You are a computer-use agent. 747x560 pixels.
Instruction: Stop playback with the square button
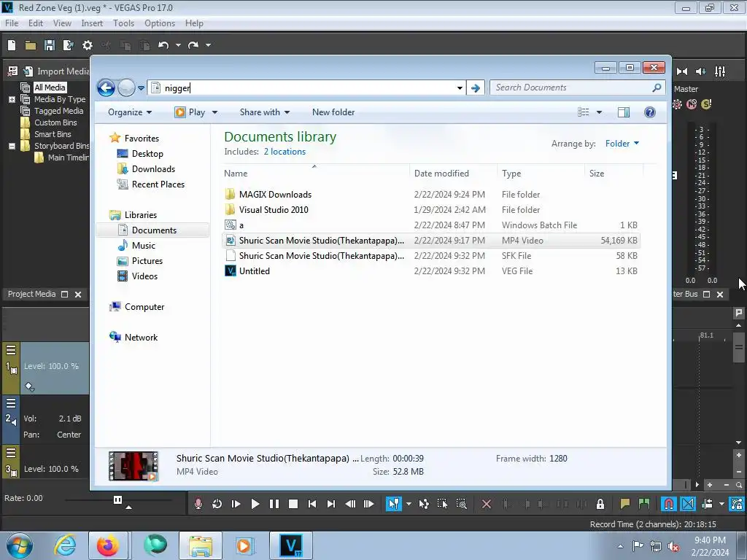tap(293, 504)
